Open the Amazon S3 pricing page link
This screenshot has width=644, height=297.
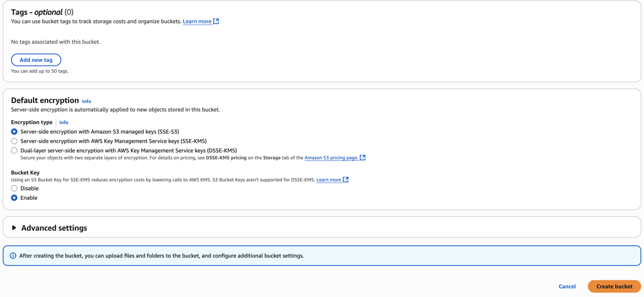(331, 157)
